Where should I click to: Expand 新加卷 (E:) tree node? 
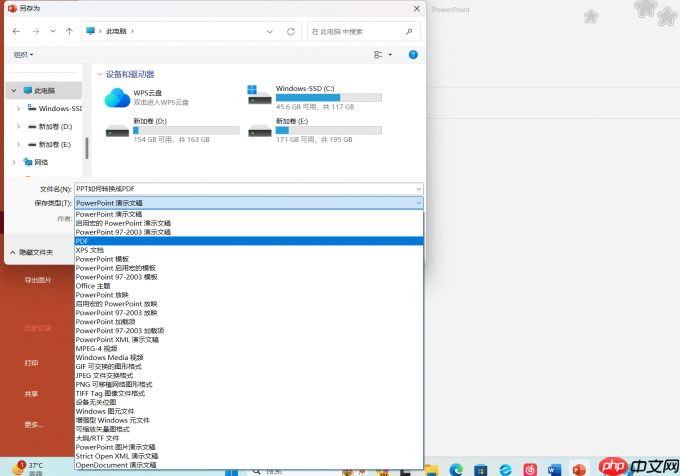(x=18, y=144)
